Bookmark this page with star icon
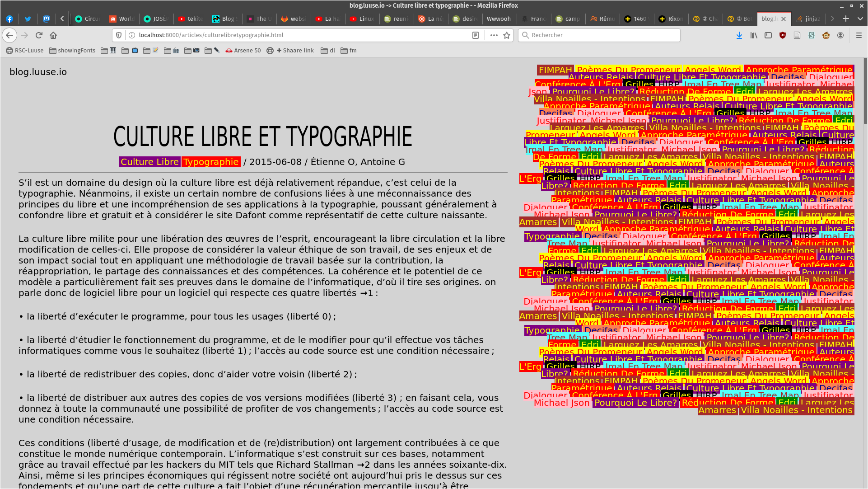The image size is (868, 489). pos(507,35)
